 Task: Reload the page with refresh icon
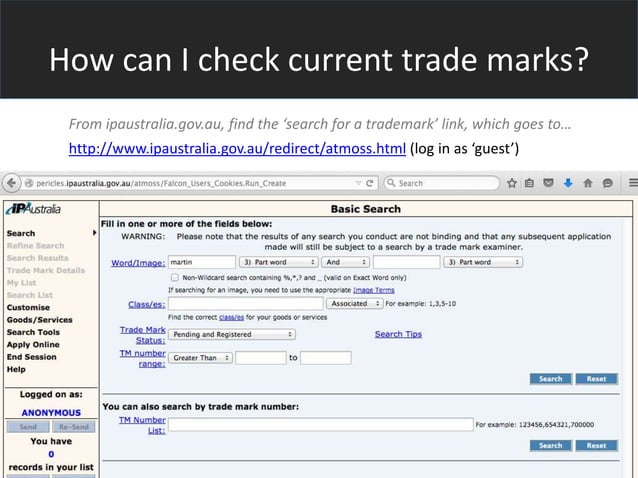(369, 183)
